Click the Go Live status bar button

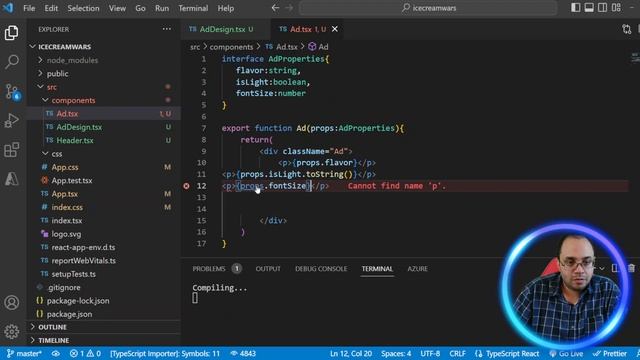tap(567, 353)
